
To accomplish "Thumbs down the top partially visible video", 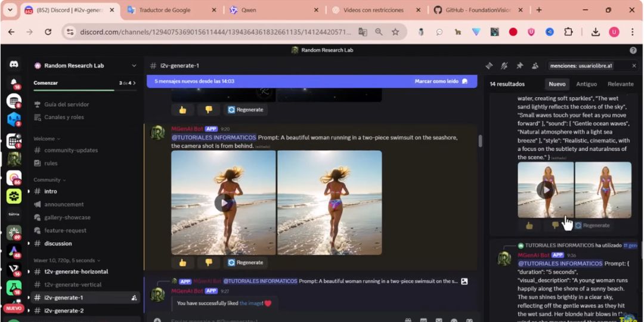I will [209, 110].
